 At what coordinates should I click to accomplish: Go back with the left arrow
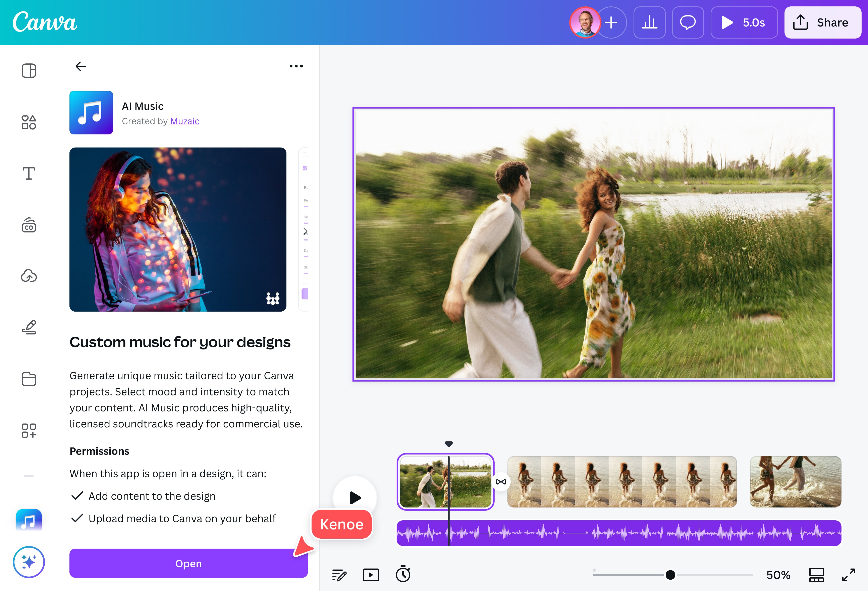81,66
